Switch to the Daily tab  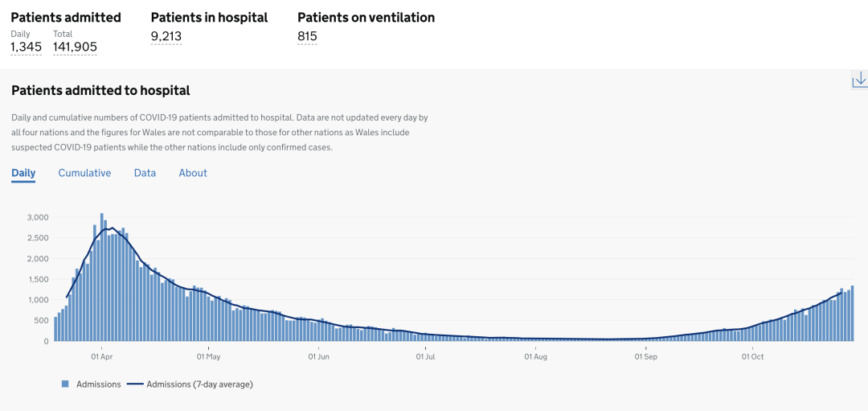point(23,173)
